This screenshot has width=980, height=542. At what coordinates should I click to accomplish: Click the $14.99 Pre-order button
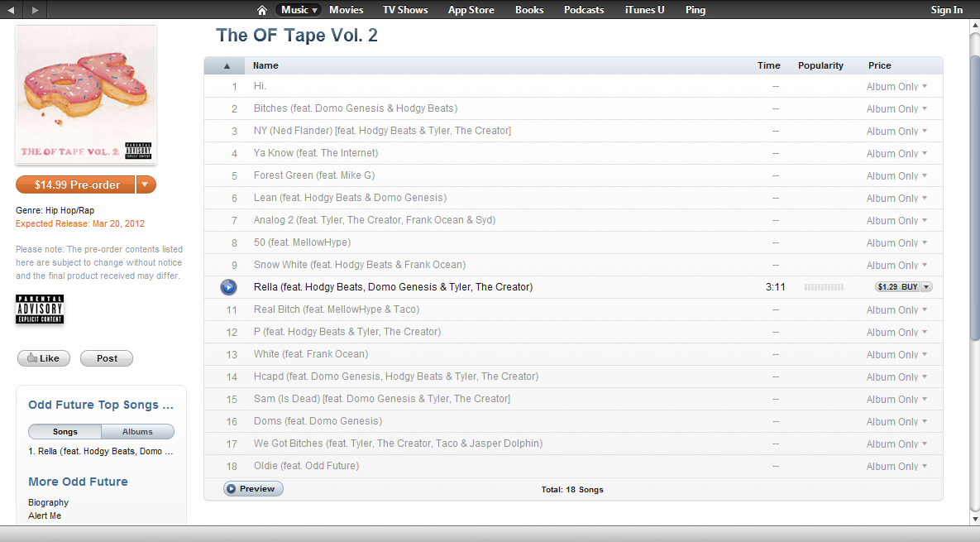[75, 185]
